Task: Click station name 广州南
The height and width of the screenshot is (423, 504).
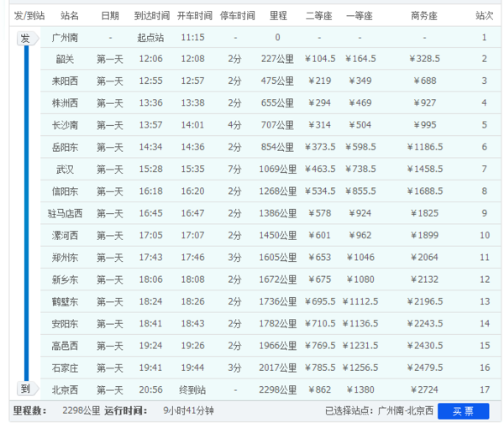Action: pyautogui.click(x=65, y=38)
